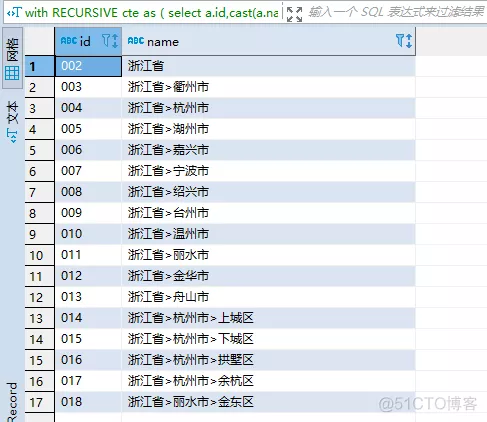
Task: Select the cell 浙江省>宁波市
Action: pyautogui.click(x=269, y=171)
